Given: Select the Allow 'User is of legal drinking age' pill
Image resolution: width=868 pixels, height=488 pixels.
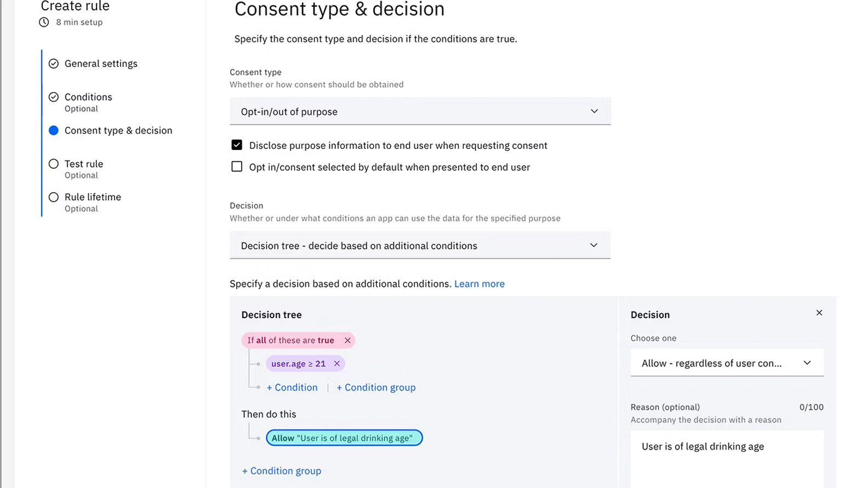Looking at the screenshot, I should pos(344,438).
